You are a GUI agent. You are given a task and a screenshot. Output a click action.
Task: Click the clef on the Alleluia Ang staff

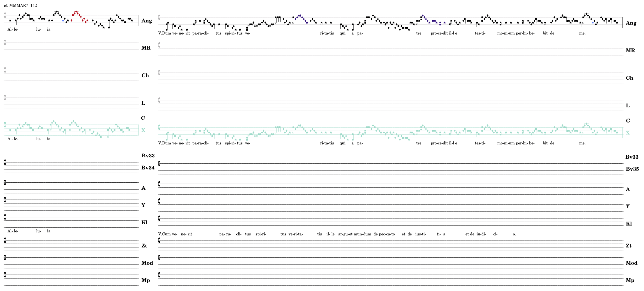[5, 15]
